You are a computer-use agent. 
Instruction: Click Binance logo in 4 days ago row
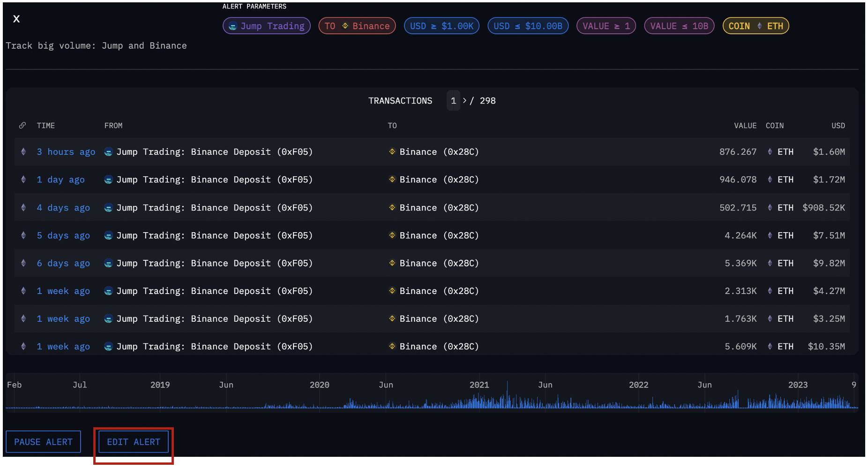(x=392, y=207)
